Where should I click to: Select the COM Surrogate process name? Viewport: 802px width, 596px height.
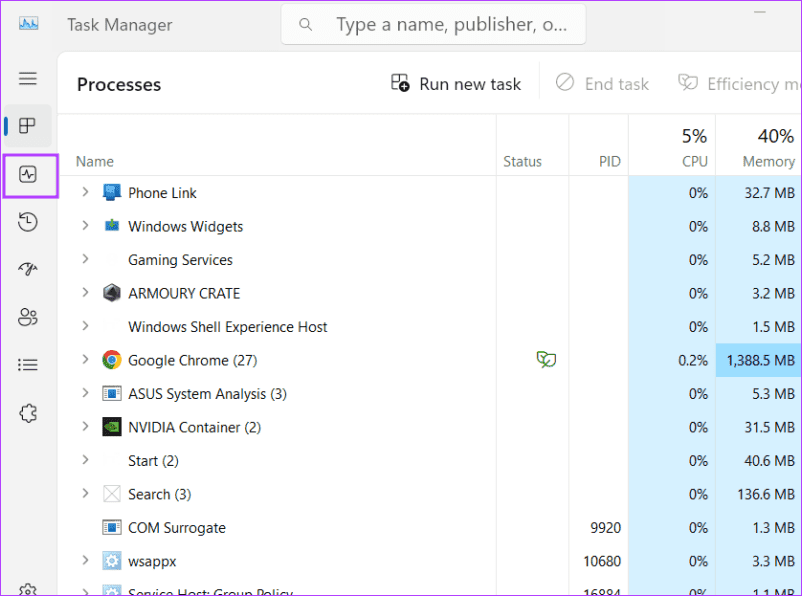coord(176,528)
